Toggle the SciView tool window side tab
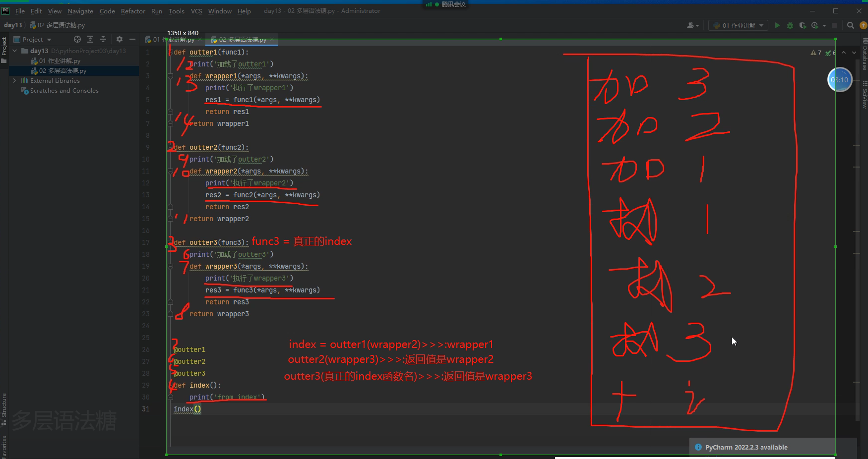Screen dimensions: 868x459 click(x=864, y=96)
